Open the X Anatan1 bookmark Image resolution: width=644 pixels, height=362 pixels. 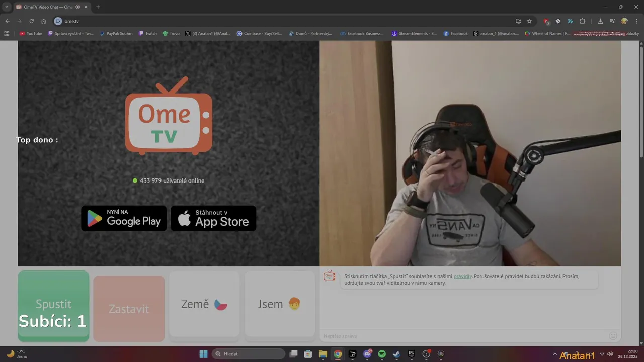[x=208, y=33]
